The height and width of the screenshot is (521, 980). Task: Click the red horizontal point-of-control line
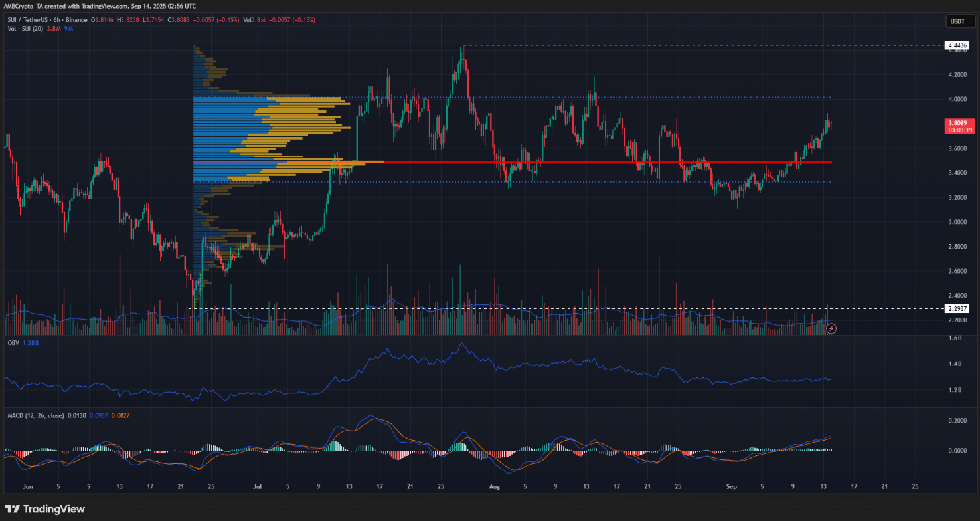tap(598, 162)
